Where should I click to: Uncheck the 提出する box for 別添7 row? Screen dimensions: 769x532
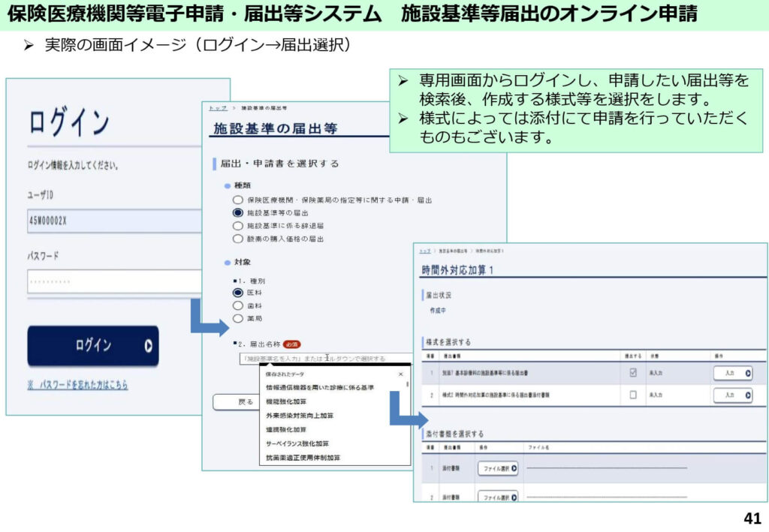click(633, 373)
